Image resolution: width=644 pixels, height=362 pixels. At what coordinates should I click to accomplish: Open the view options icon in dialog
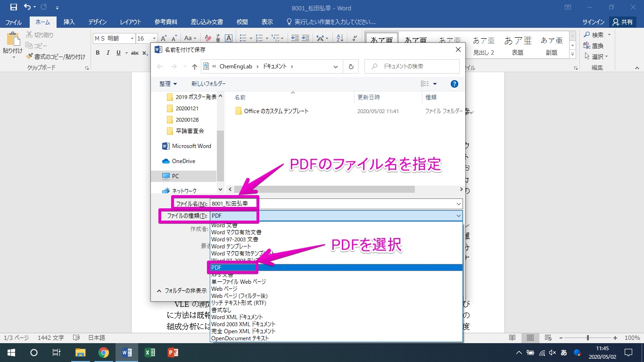[425, 84]
